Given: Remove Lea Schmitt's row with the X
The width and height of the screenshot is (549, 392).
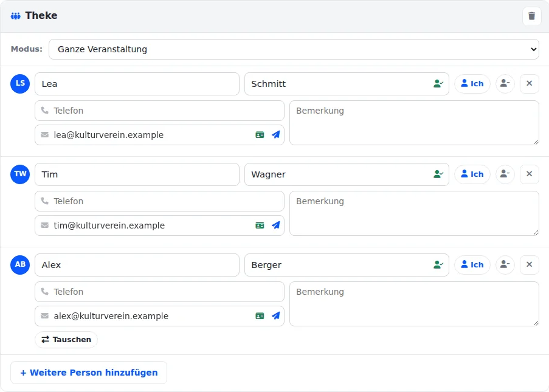Looking at the screenshot, I should [530, 84].
